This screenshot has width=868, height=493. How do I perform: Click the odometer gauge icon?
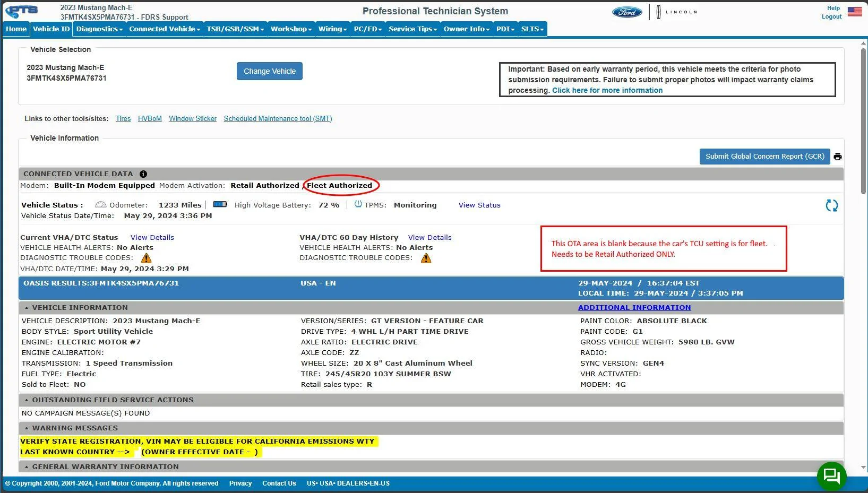click(x=101, y=205)
